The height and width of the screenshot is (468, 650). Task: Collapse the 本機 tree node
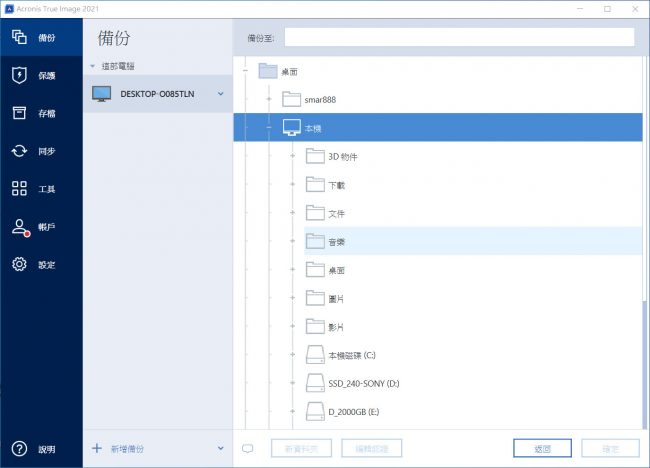pos(269,128)
